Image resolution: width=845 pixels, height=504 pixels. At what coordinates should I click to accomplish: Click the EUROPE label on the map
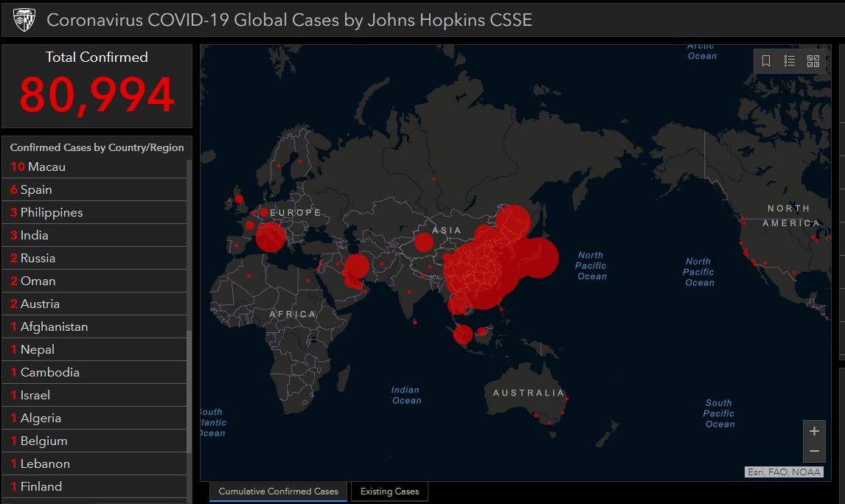[296, 213]
